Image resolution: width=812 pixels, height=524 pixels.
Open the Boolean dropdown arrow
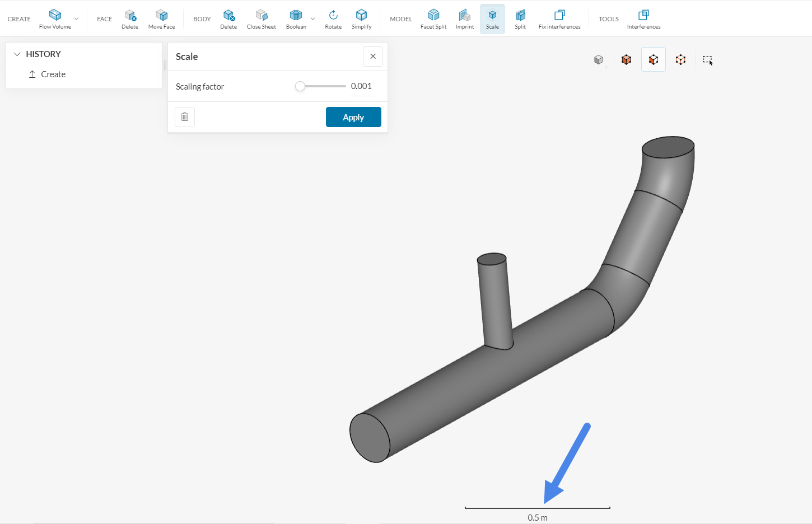pos(312,18)
